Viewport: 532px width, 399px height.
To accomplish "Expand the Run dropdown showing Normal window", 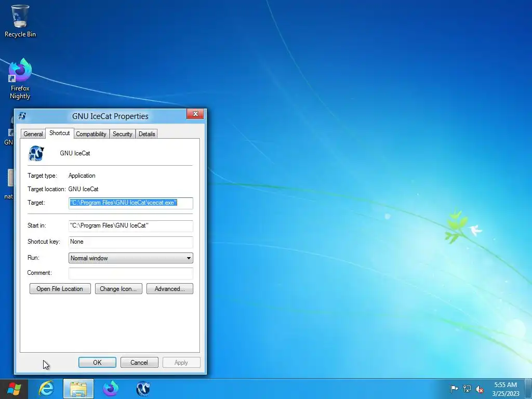I will (x=130, y=258).
